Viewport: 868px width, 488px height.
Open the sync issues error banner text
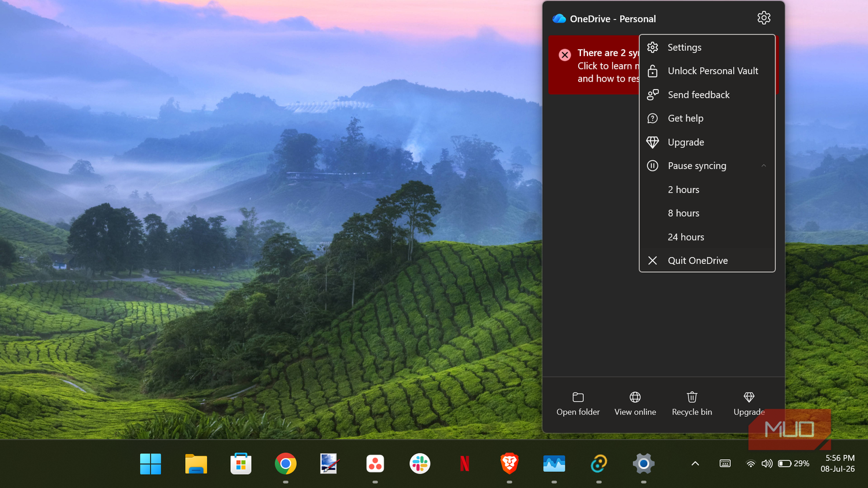tap(608, 65)
